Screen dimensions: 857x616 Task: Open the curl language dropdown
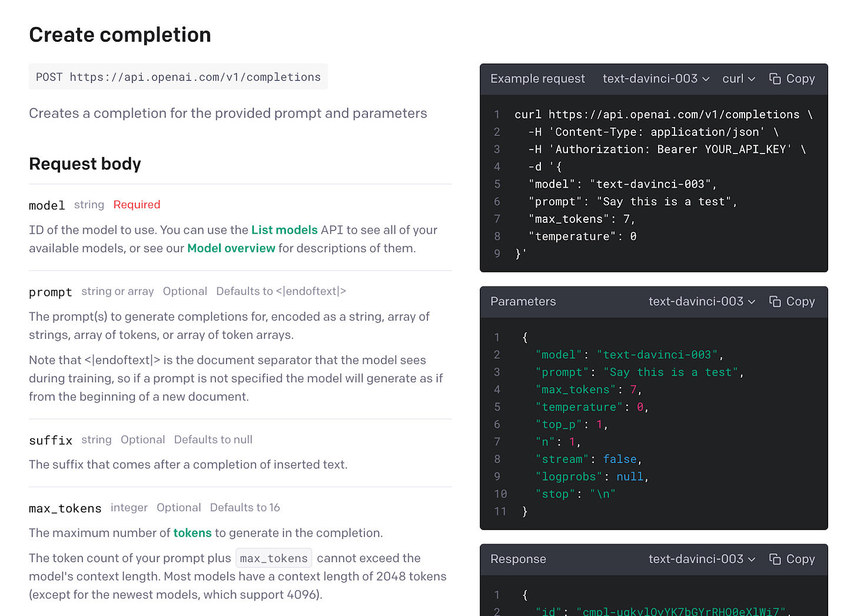pos(739,79)
